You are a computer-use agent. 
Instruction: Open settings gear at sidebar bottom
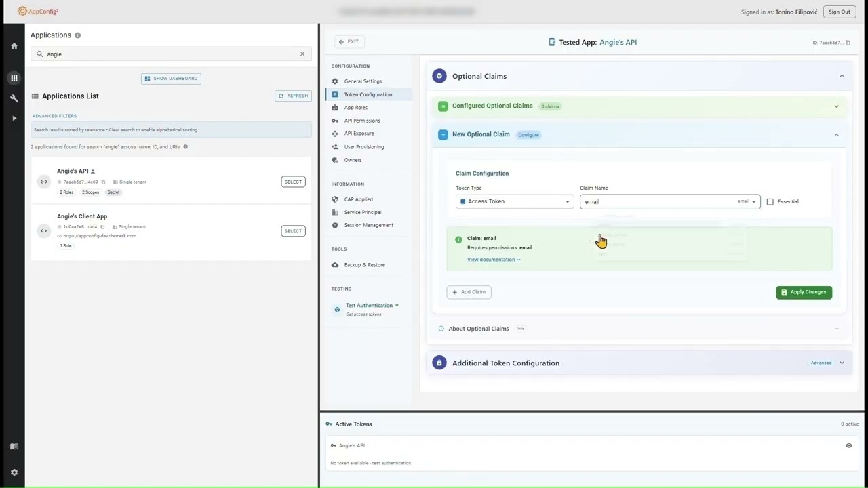click(x=14, y=472)
